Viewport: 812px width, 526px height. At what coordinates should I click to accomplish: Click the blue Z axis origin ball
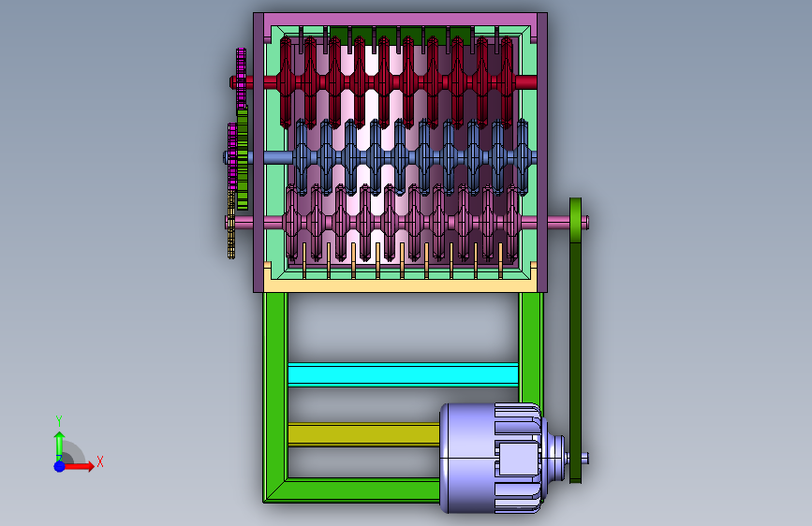coord(60,466)
